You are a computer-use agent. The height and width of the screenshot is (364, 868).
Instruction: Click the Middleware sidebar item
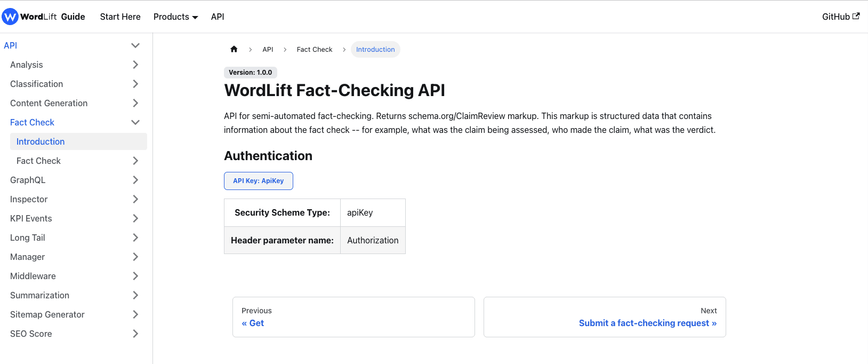click(33, 276)
